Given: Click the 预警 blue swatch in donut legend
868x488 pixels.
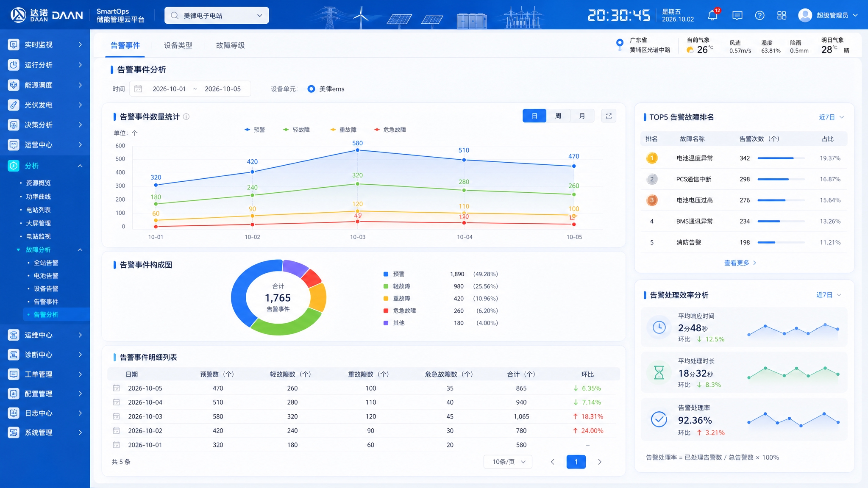Looking at the screenshot, I should coord(386,274).
